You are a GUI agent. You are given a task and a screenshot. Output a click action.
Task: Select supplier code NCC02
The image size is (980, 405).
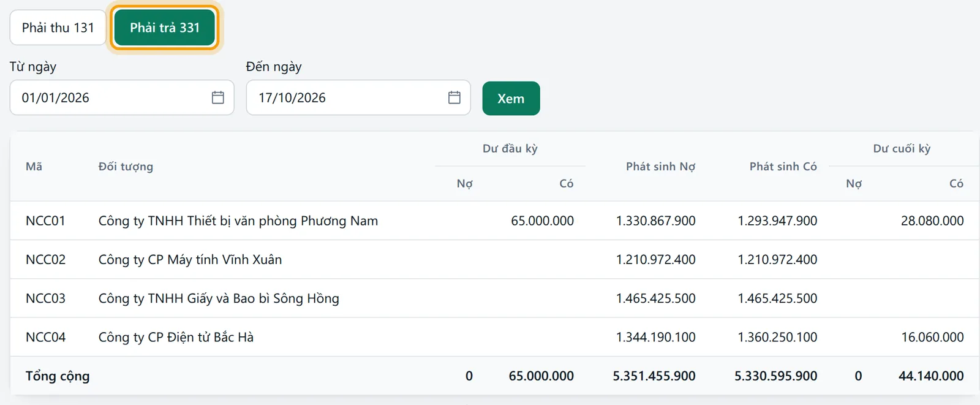45,259
